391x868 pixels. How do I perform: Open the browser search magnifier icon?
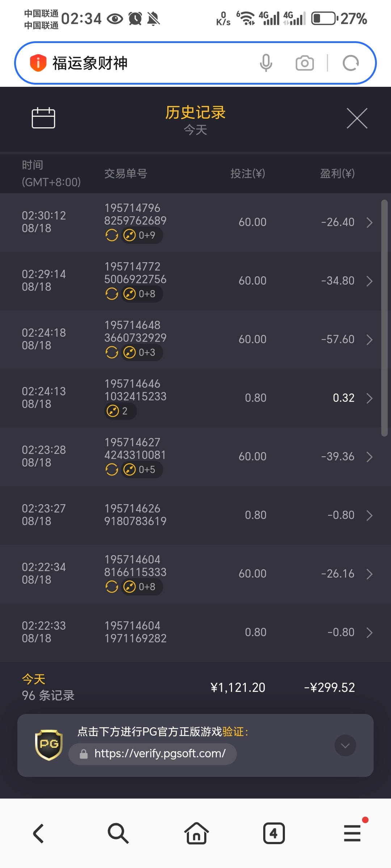118,833
